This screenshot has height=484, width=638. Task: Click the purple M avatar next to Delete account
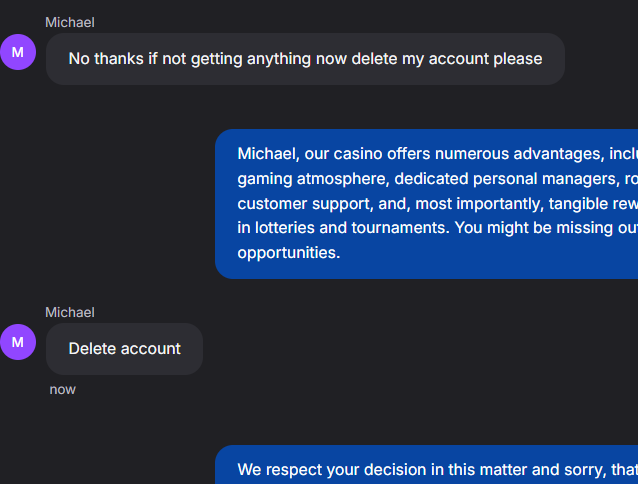(x=18, y=342)
